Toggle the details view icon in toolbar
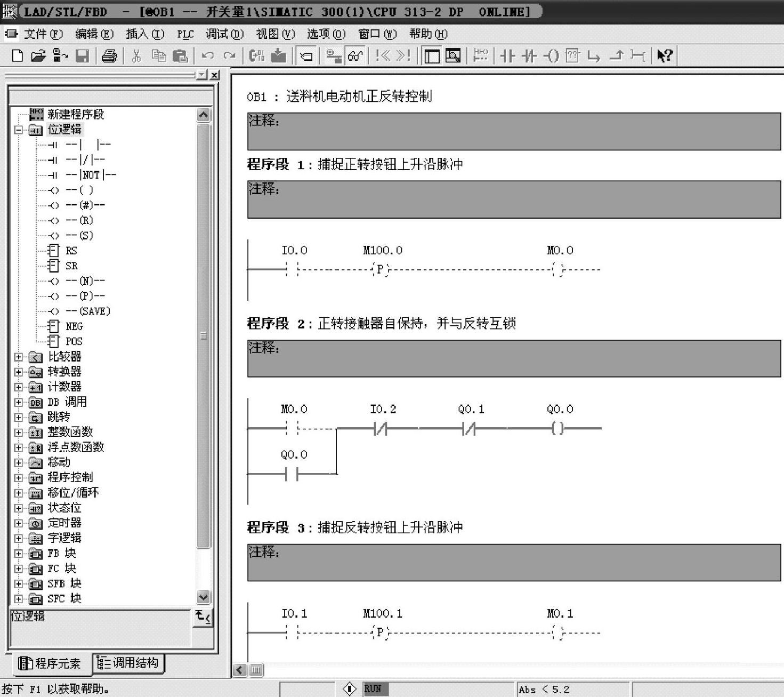Viewport: 784px width, 697px height. click(453, 55)
